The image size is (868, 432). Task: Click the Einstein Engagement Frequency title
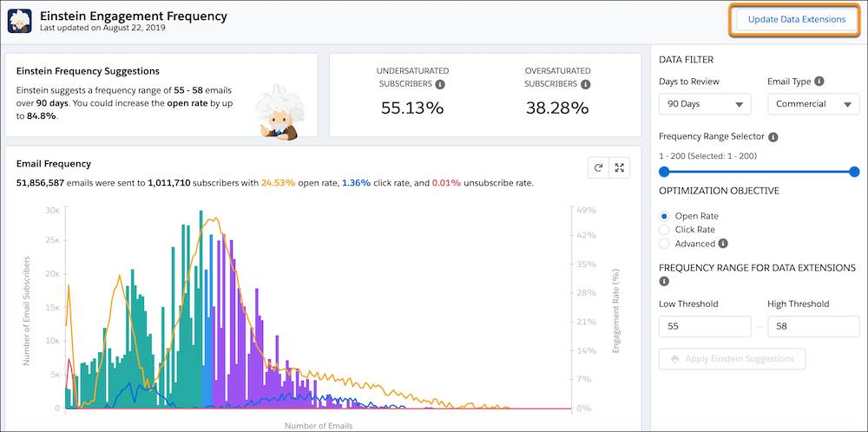coord(134,16)
